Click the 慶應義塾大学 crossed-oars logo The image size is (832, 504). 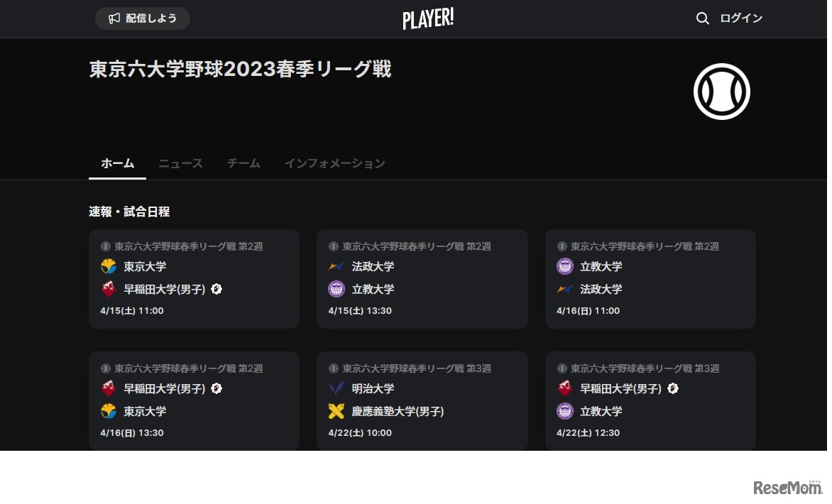(336, 411)
